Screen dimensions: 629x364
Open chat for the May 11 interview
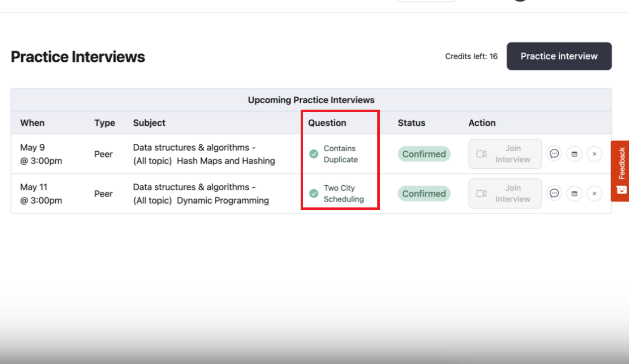coord(554,194)
